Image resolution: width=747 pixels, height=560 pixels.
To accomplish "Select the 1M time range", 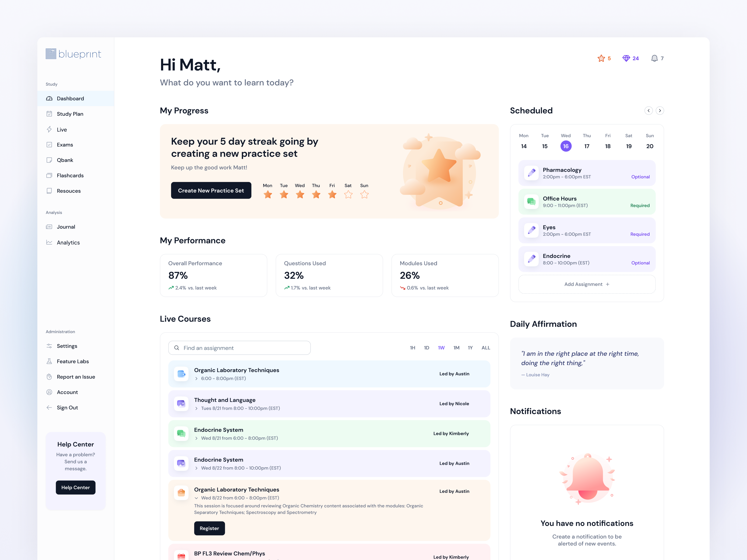I will pyautogui.click(x=456, y=348).
